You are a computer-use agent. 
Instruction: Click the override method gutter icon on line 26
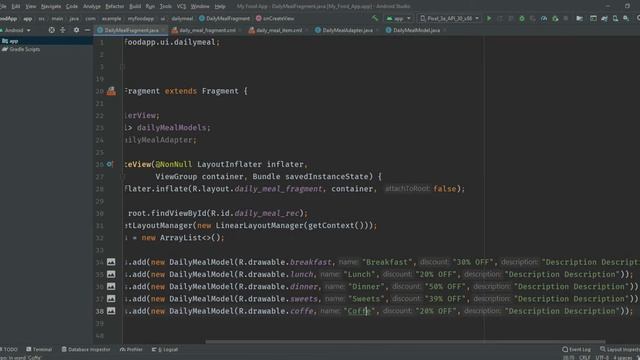[x=109, y=164]
